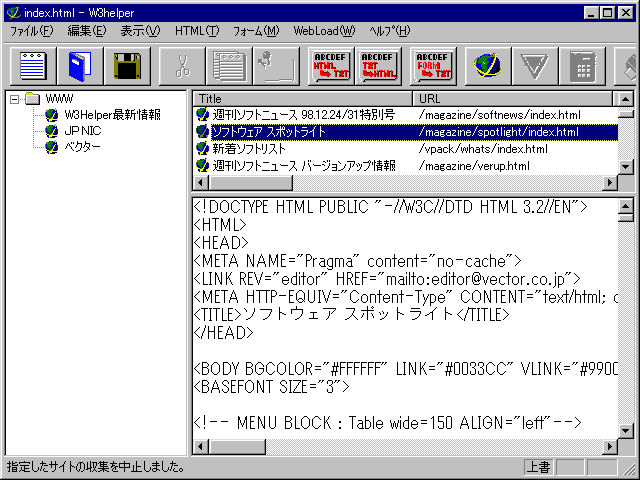Screen dimensions: 640x480
Task: Click the HTML to TXT conversion icon
Action: (x=331, y=66)
